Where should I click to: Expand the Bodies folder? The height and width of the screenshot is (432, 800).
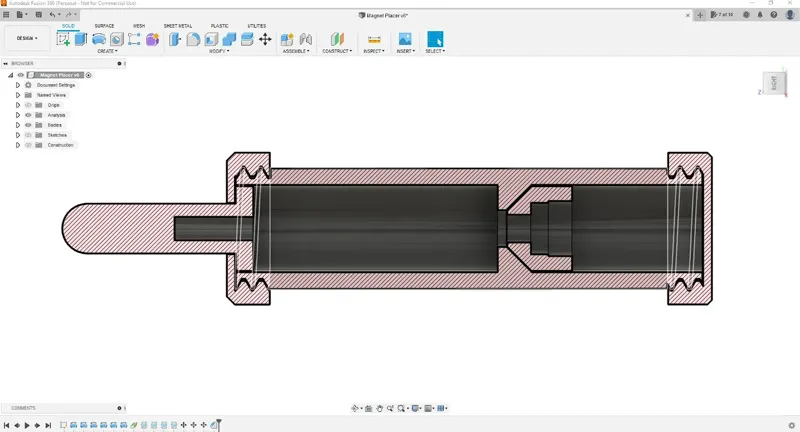coord(18,125)
